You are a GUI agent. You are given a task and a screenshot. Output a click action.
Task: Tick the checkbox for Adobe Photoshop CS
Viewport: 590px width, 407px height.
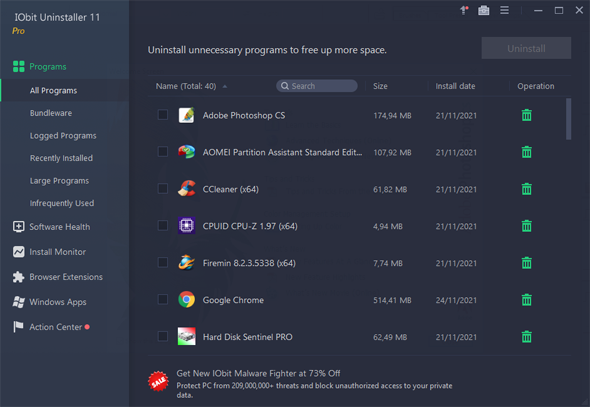click(x=163, y=115)
